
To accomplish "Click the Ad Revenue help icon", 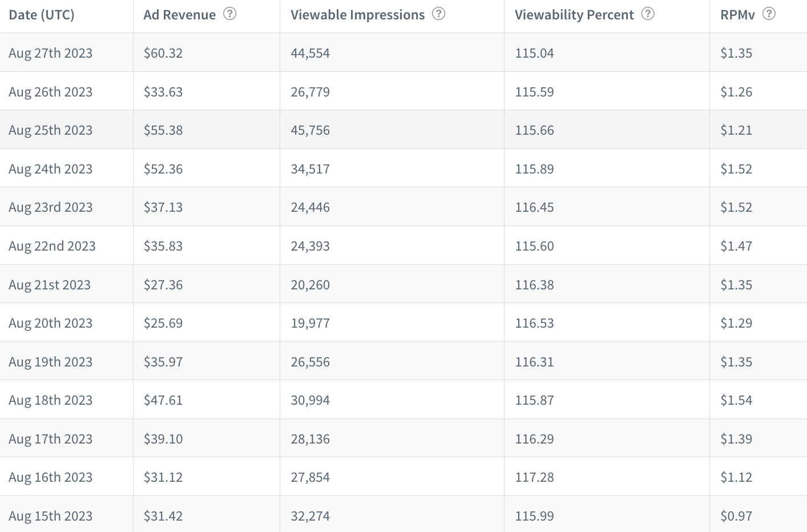I will pos(229,14).
